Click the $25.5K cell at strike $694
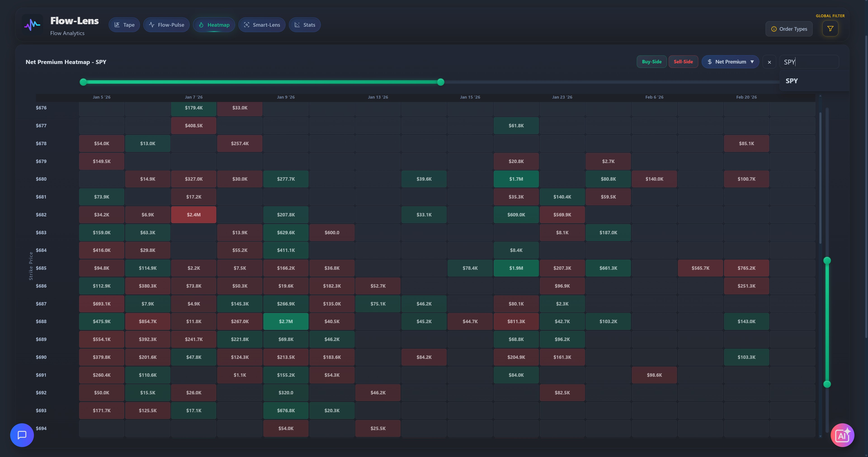The image size is (868, 457). pyautogui.click(x=378, y=428)
